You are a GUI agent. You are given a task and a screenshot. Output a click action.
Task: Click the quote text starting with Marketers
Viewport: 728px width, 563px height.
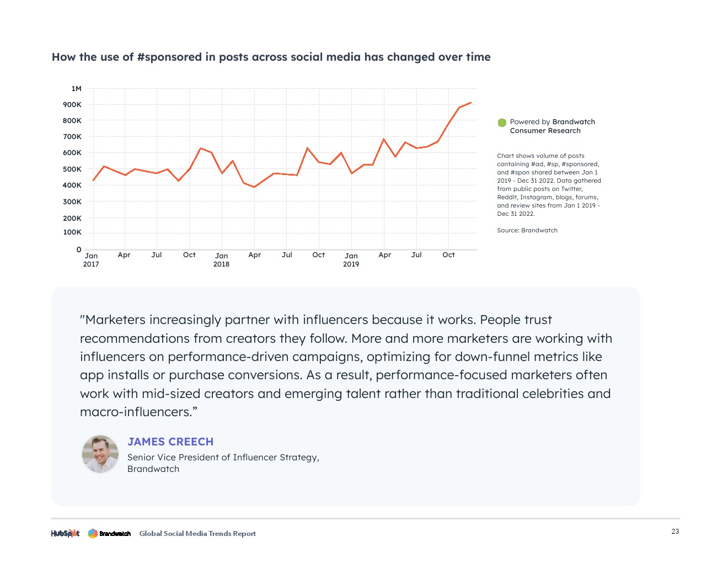[346, 365]
